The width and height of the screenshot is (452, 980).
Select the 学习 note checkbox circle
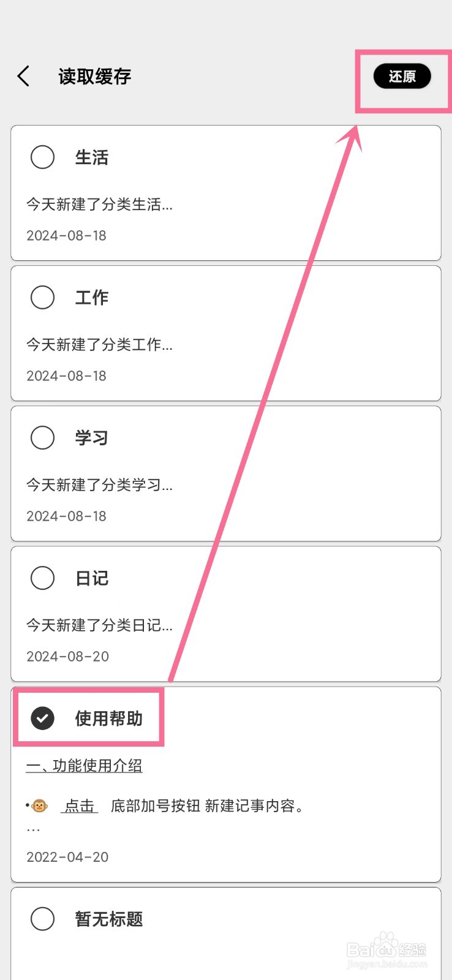pyautogui.click(x=43, y=437)
